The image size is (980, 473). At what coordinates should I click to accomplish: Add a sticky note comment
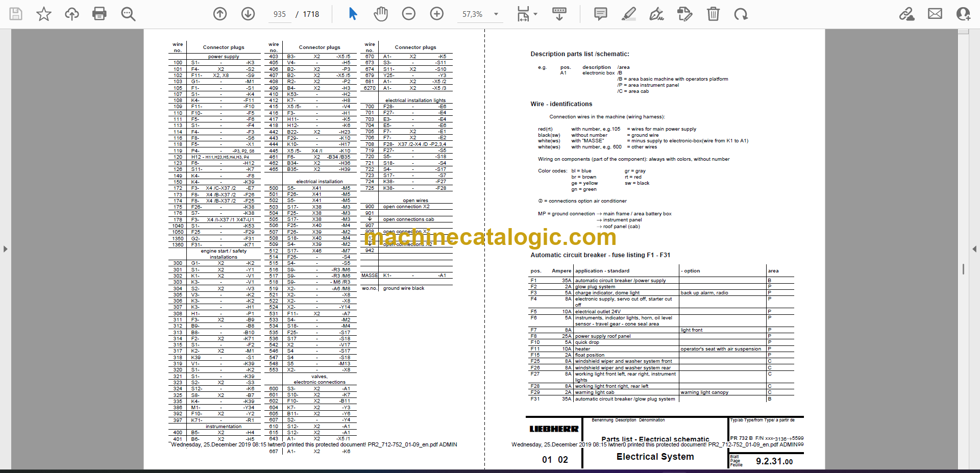tap(601, 14)
